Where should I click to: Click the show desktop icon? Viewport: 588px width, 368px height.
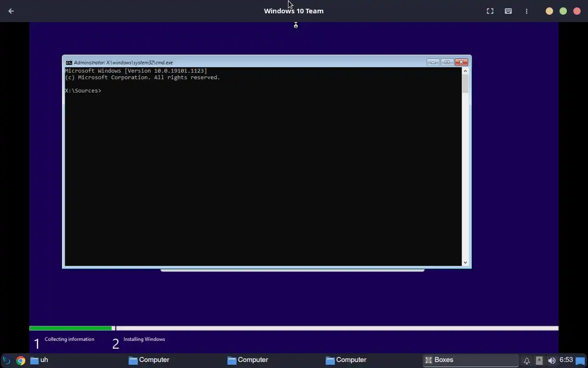580,361
